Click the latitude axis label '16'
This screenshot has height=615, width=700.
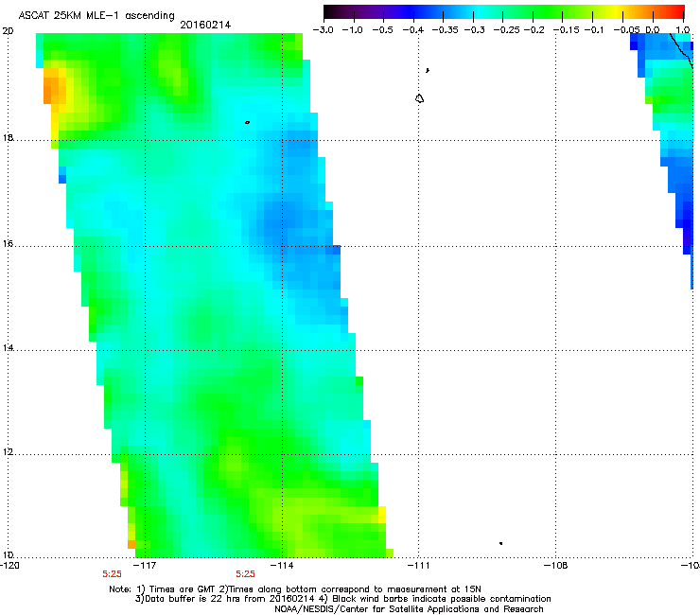[8, 244]
